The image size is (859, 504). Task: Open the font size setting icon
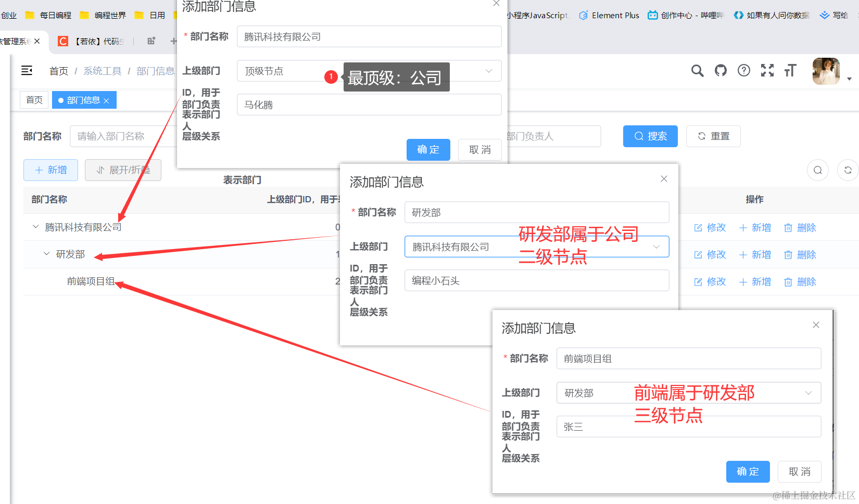[790, 71]
